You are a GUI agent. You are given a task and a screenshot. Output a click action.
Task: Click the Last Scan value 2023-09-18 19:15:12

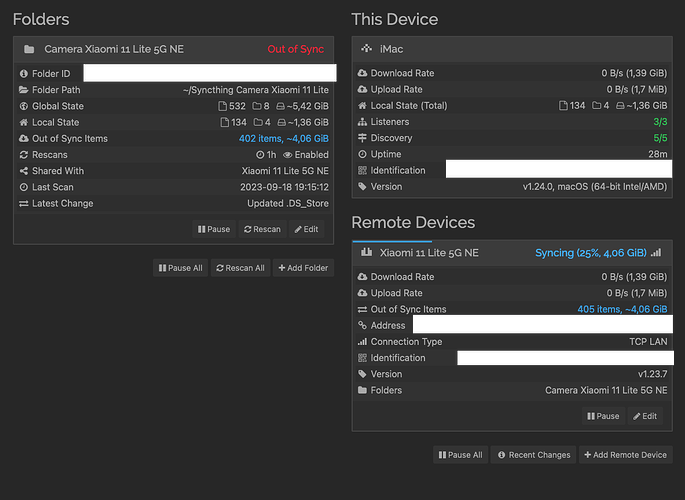284,187
